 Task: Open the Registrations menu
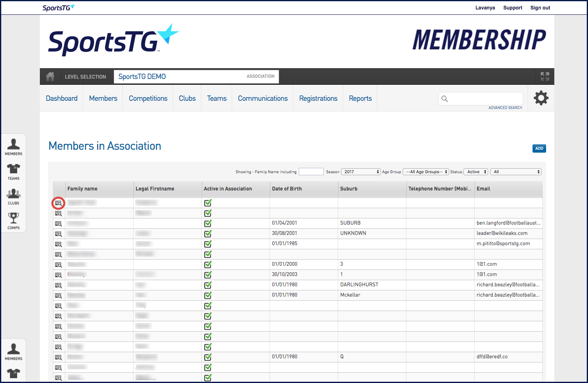(x=318, y=98)
